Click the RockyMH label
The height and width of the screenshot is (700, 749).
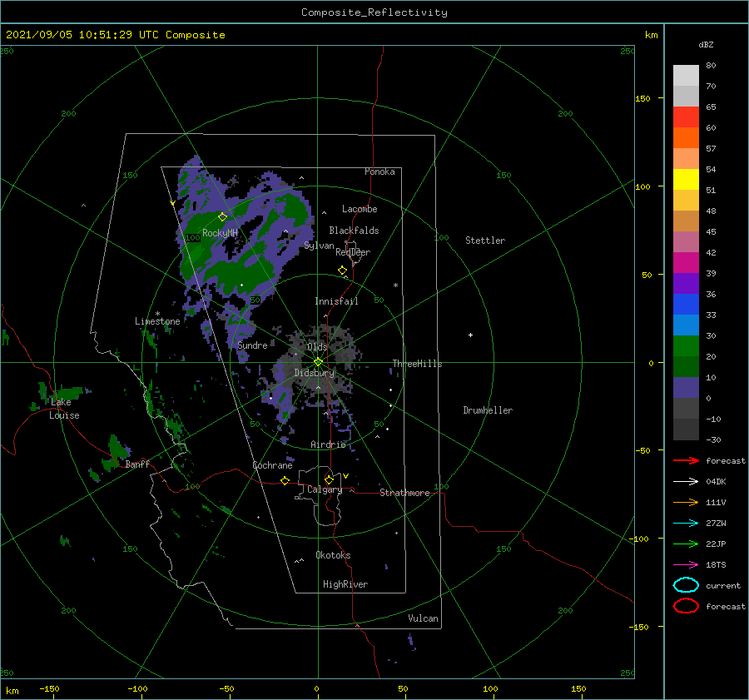(x=221, y=233)
